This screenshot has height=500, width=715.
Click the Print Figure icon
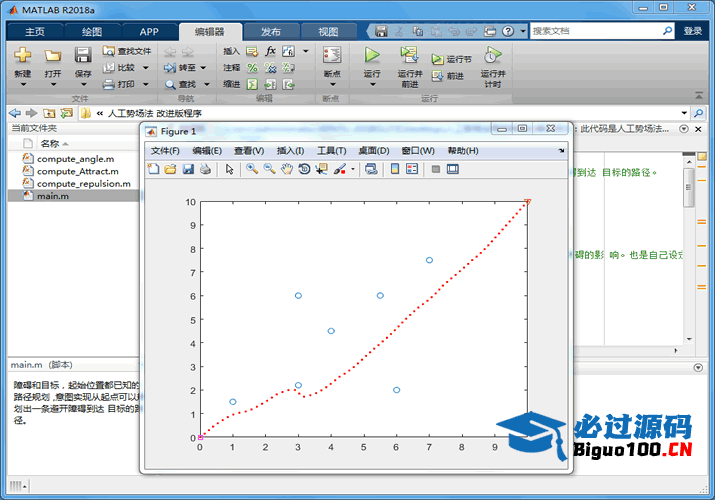204,169
